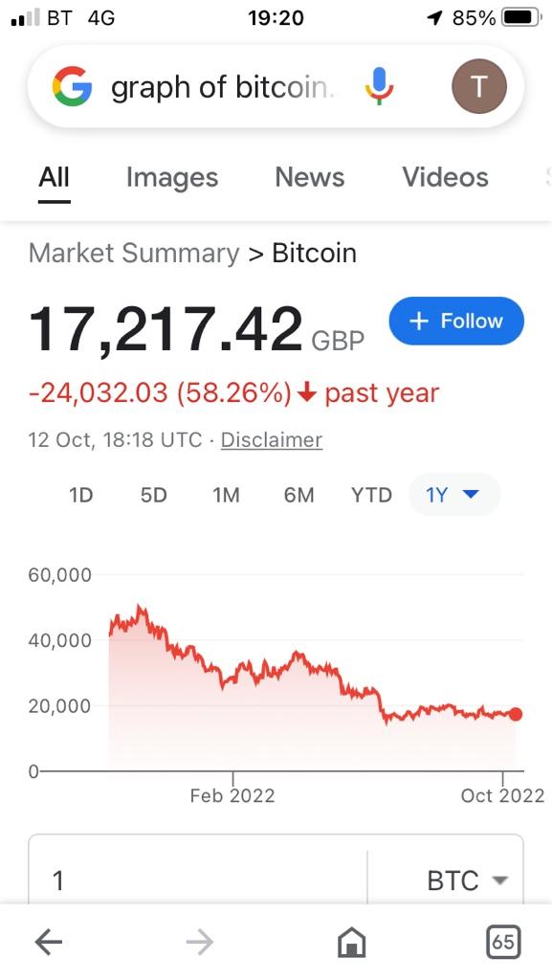Select the 6M time range

[x=298, y=495]
